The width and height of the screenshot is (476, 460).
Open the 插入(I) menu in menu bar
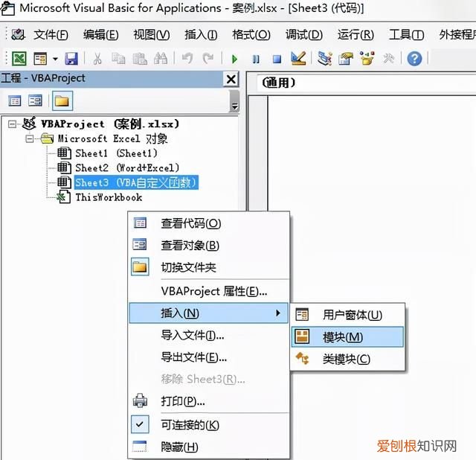tap(201, 35)
